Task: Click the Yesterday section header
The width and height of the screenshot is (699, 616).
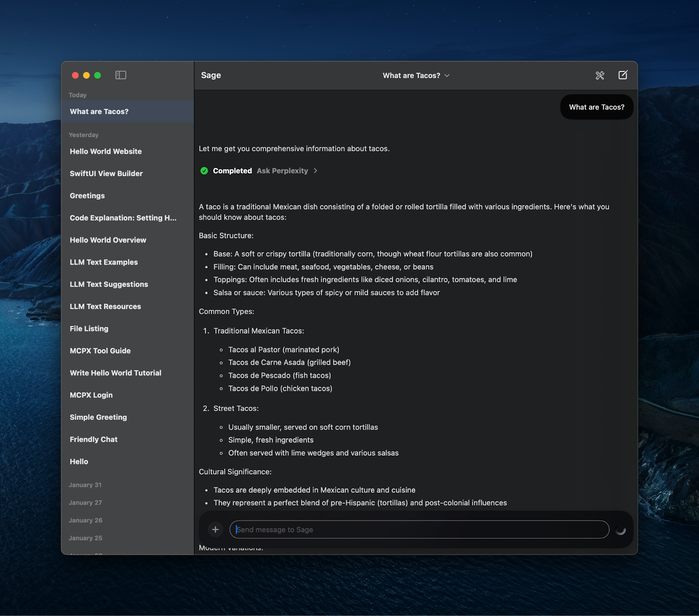Action: tap(83, 135)
